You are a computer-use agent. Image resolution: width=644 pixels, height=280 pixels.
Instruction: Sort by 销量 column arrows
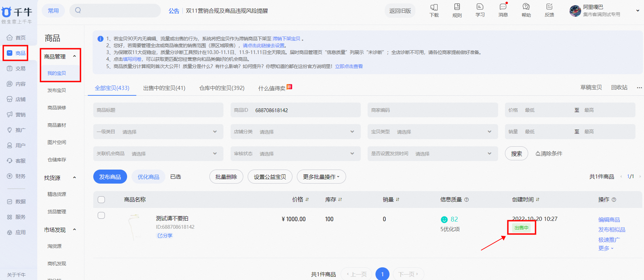(x=398, y=199)
